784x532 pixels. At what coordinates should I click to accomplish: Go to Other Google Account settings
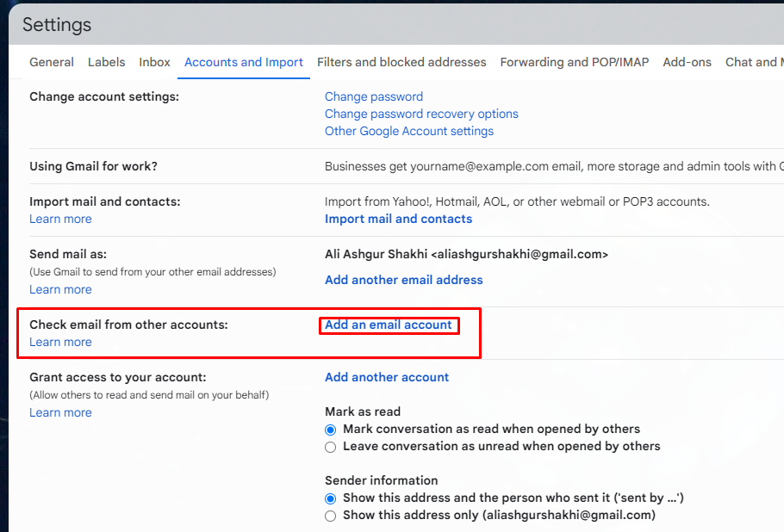409,131
